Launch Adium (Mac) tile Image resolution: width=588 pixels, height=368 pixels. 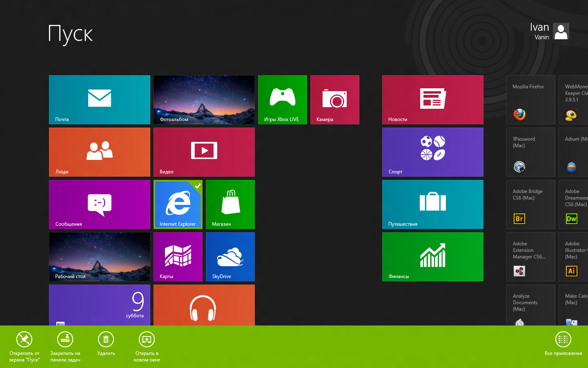point(573,152)
